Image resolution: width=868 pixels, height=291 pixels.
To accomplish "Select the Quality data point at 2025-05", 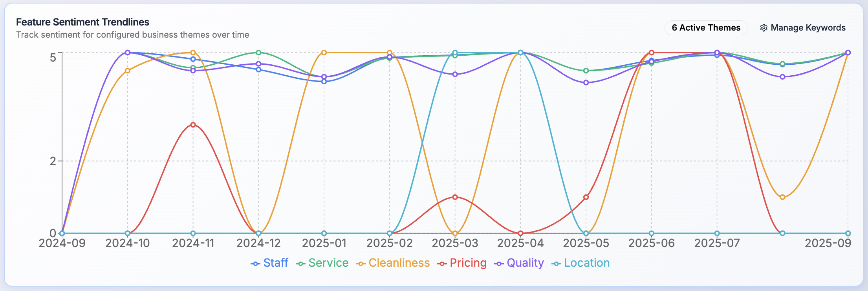I will pos(586,83).
